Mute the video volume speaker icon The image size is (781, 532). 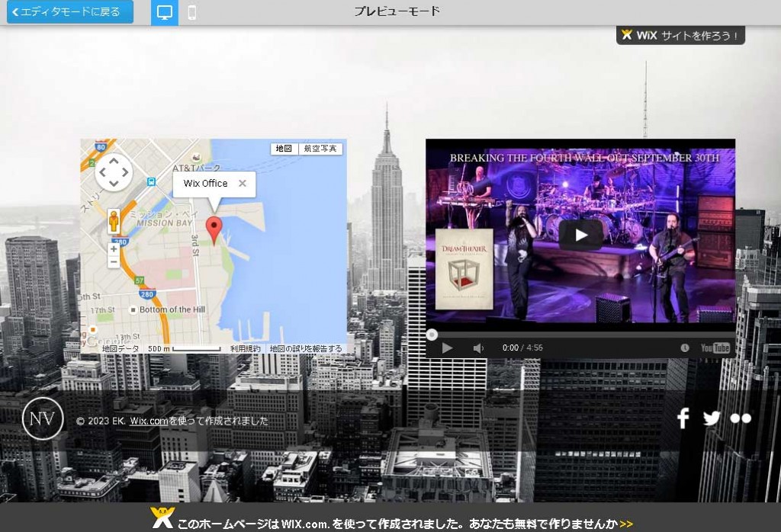pos(478,348)
